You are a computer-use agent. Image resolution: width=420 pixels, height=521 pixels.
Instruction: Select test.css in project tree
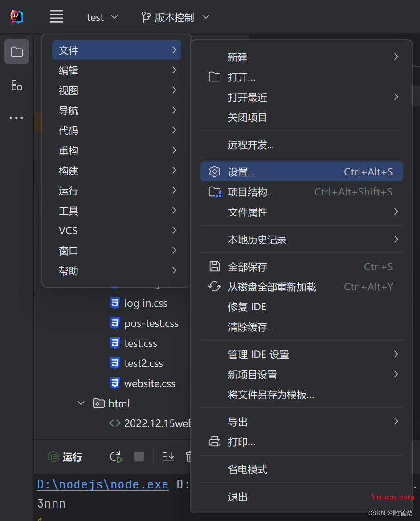(x=141, y=343)
